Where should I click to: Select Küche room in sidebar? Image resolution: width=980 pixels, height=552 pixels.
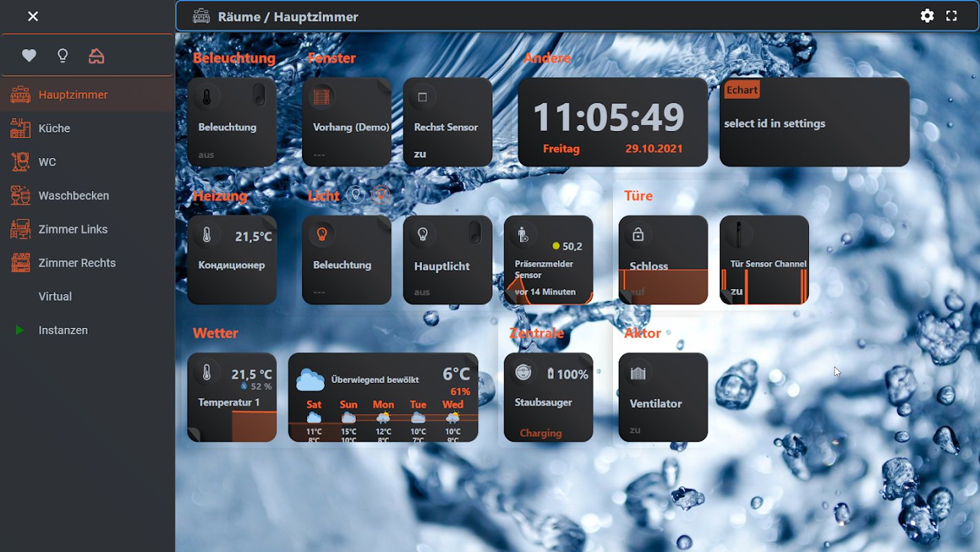click(88, 128)
